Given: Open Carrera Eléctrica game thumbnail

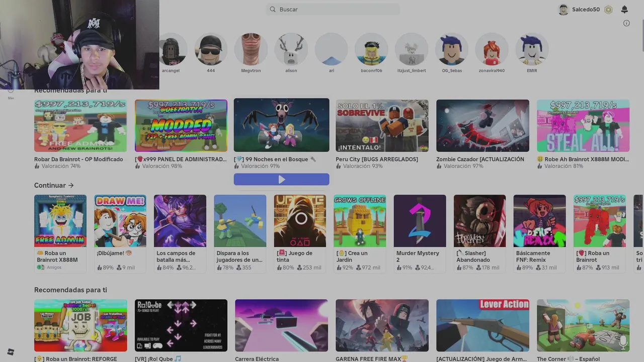Looking at the screenshot, I should 282,326.
